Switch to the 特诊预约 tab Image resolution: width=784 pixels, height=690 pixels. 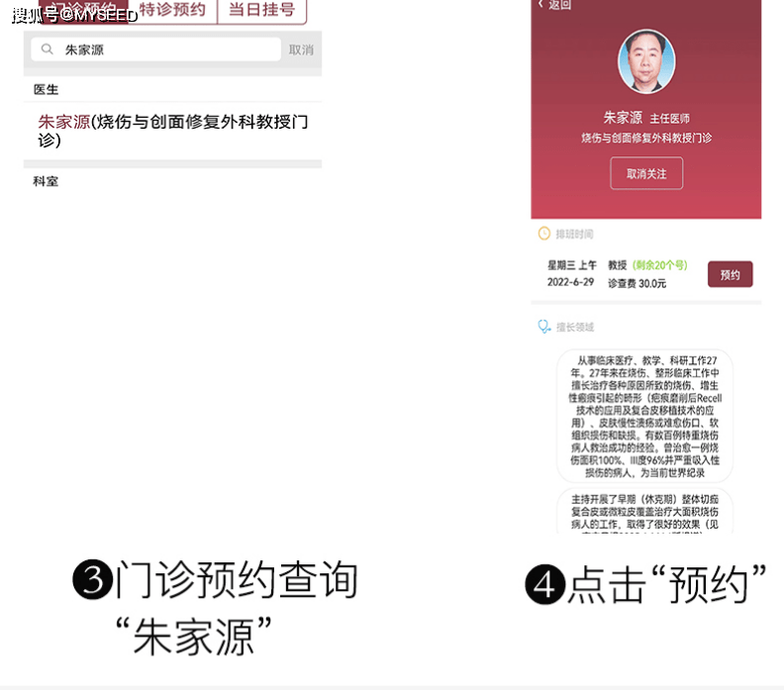click(x=172, y=10)
